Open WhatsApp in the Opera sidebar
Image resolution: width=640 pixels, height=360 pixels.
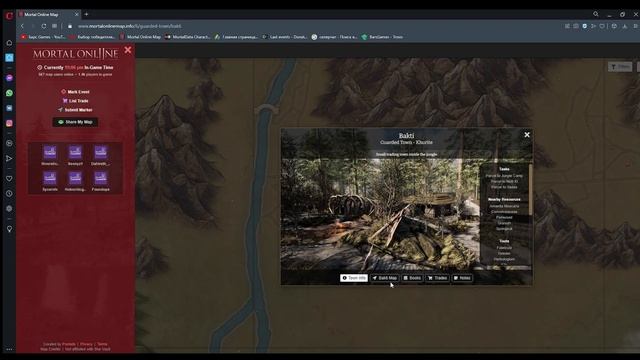pyautogui.click(x=9, y=93)
